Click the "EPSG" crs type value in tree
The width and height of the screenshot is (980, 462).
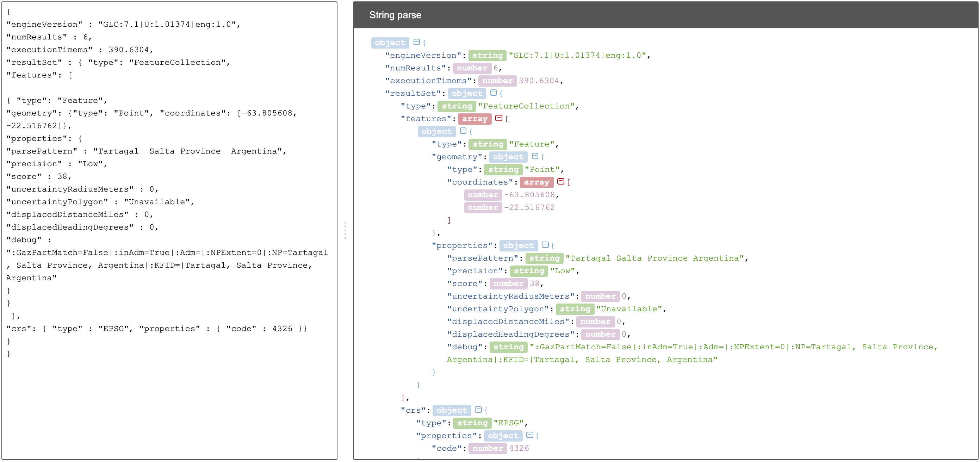509,423
